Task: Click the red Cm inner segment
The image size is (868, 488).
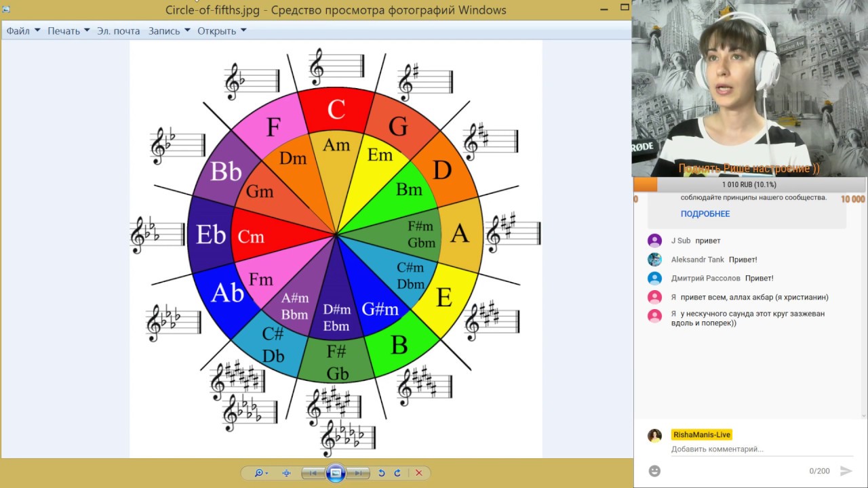Action: pos(251,237)
